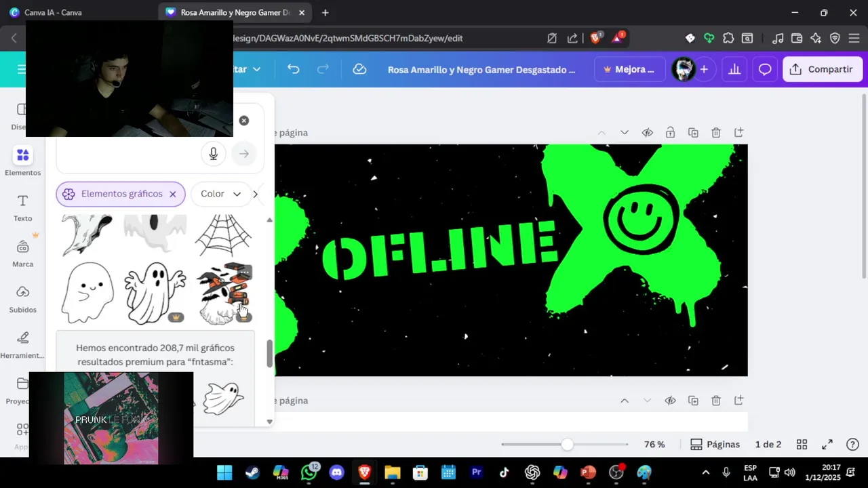
Task: Click the Brave Shields lion icon
Action: [595, 38]
